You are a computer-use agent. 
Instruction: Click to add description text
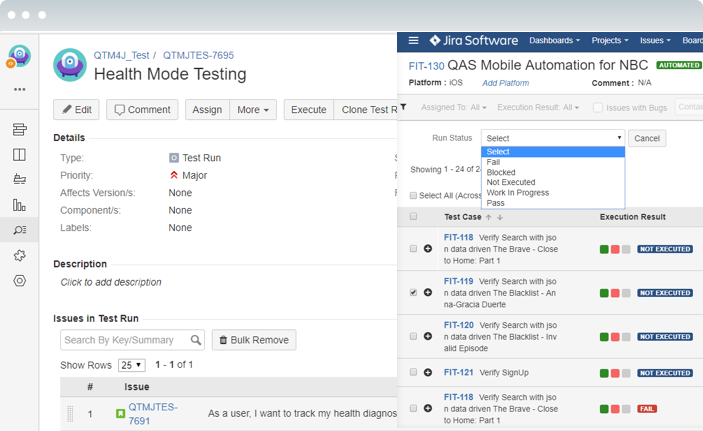tap(111, 283)
